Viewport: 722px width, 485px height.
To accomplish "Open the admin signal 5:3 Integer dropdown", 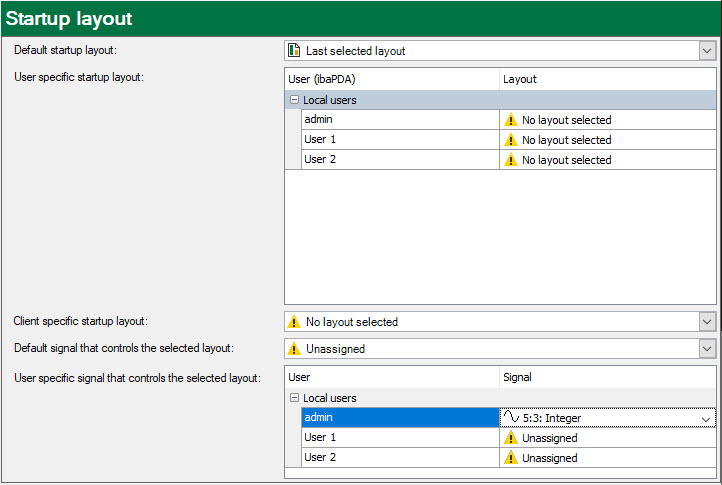I will 707,418.
